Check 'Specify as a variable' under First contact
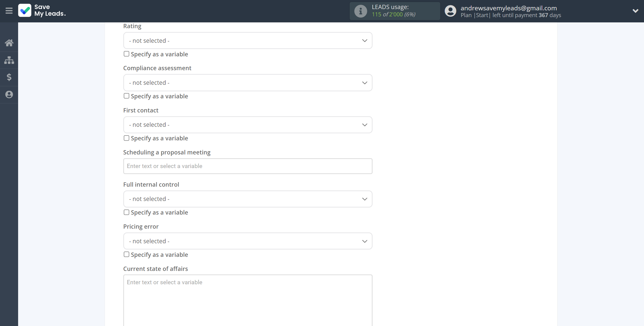This screenshot has width=644, height=326. pyautogui.click(x=127, y=138)
